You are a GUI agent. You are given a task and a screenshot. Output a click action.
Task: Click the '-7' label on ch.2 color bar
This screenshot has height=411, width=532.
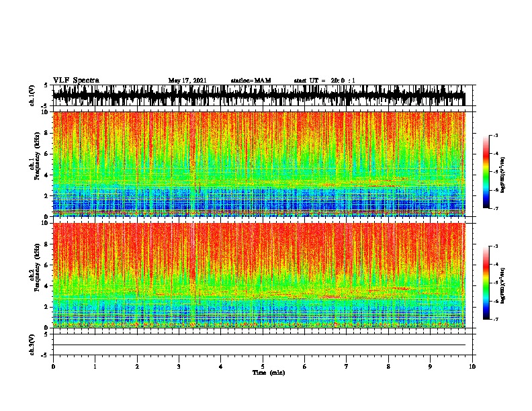click(x=496, y=319)
